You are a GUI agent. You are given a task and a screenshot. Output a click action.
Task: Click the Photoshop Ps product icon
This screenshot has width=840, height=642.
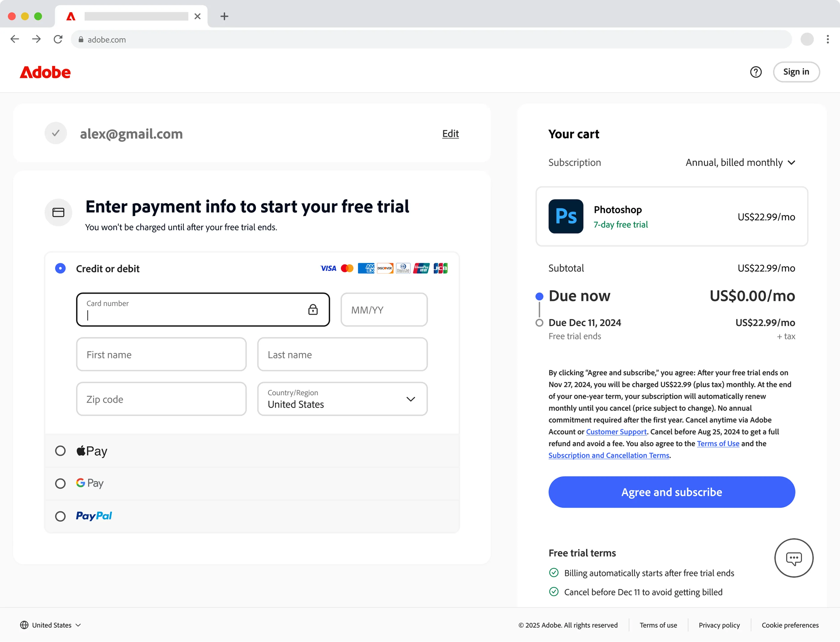pyautogui.click(x=566, y=216)
